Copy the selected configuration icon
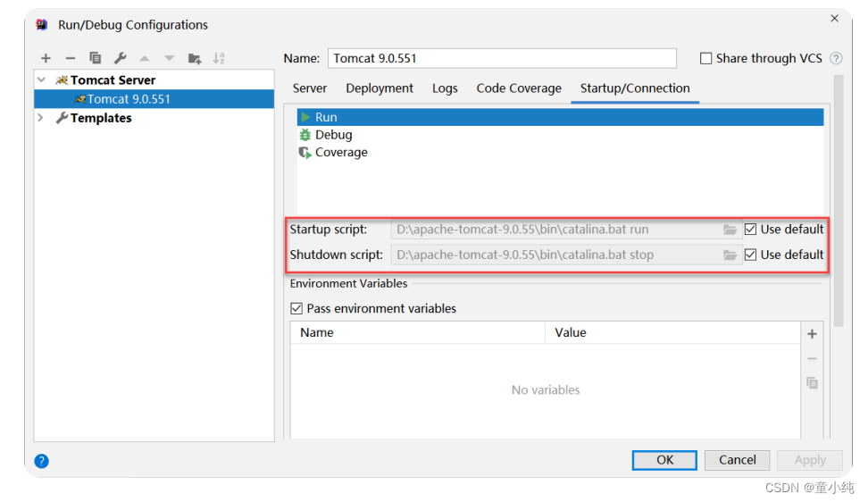 (x=96, y=58)
